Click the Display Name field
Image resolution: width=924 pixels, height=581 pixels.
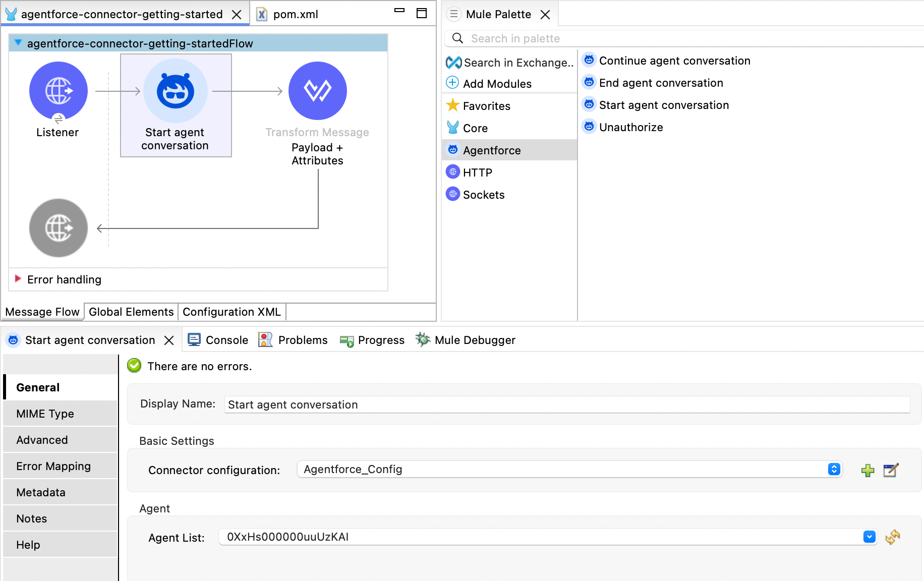click(x=567, y=404)
